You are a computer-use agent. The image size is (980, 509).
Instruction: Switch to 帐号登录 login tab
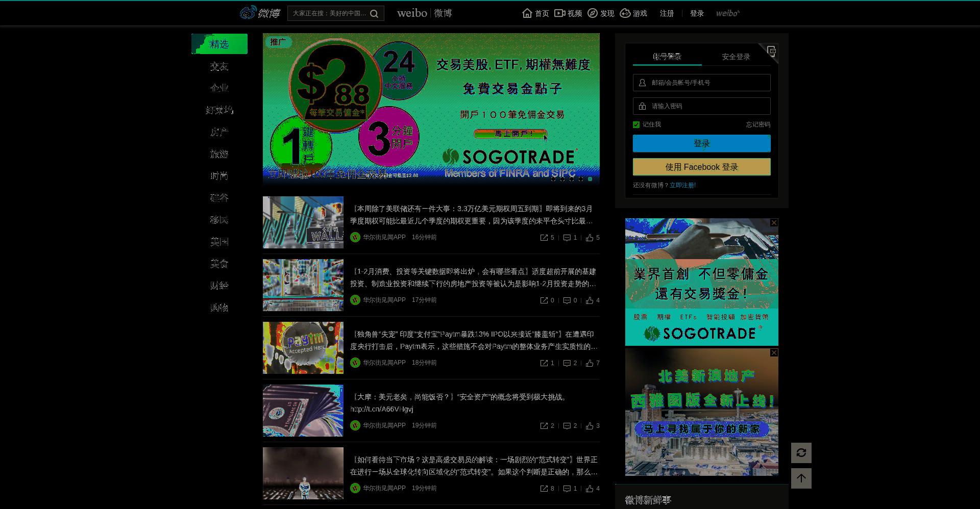pos(667,57)
